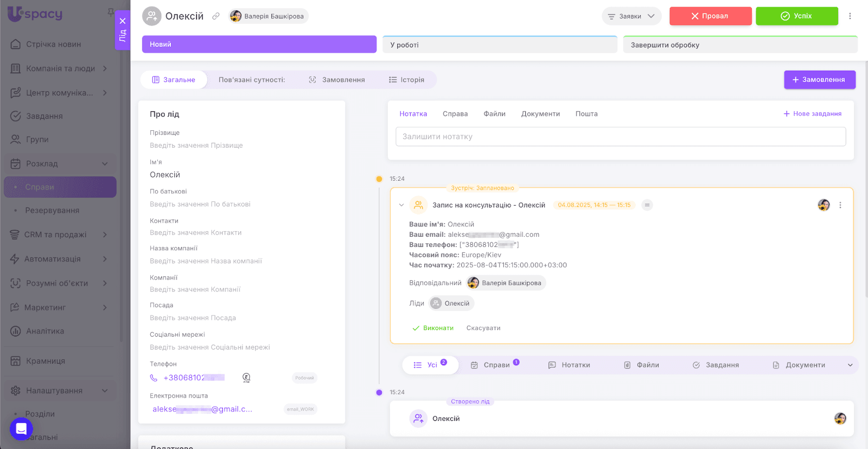This screenshot has height=449, width=868.
Task: Collapse the consultation card with its chevron
Action: [401, 205]
